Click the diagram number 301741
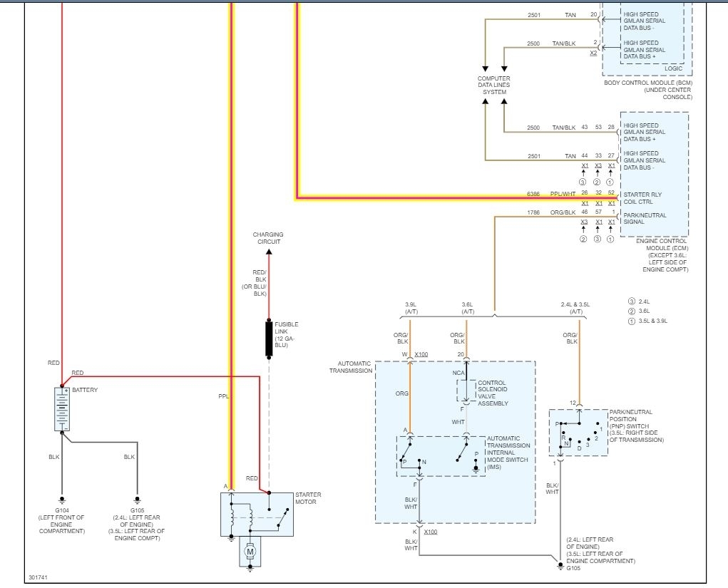728x588 pixels. (x=38, y=578)
